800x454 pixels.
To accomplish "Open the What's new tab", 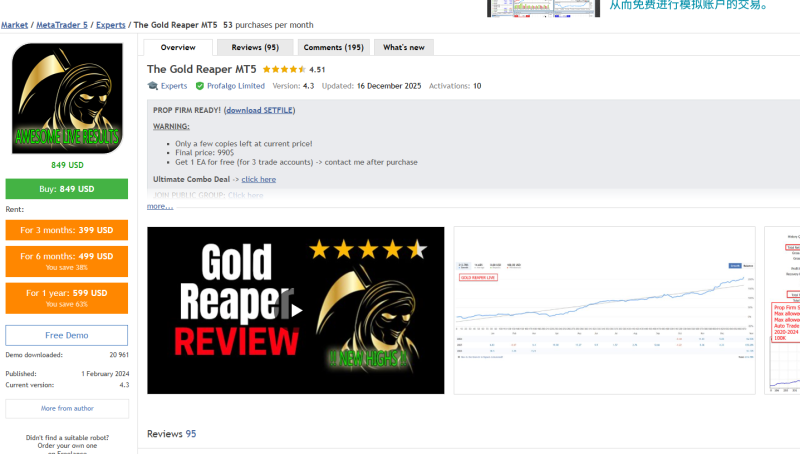I will pos(404,47).
